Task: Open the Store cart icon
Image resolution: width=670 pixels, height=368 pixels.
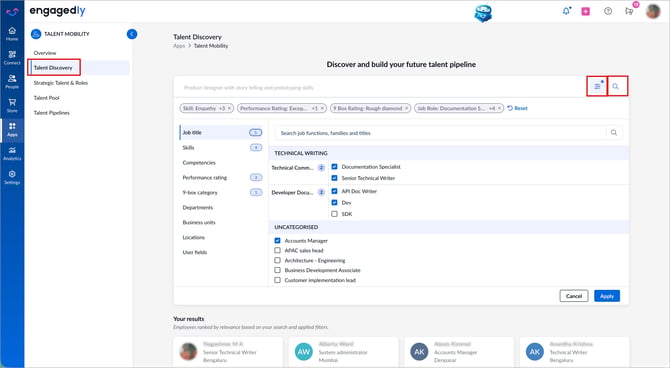Action: 12,106
